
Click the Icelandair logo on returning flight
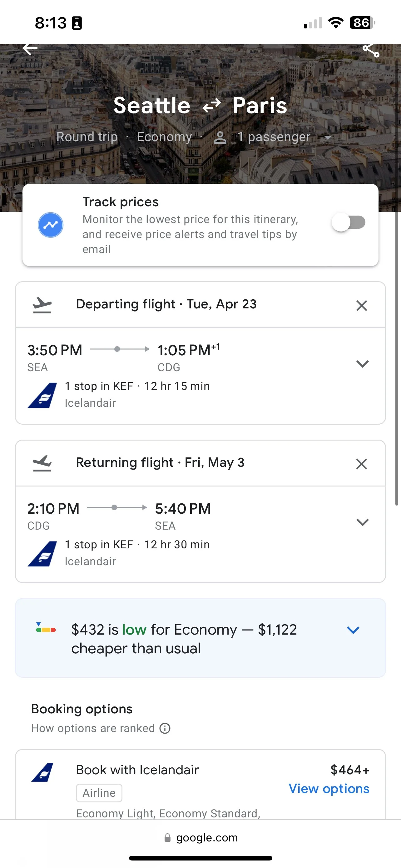pos(42,554)
